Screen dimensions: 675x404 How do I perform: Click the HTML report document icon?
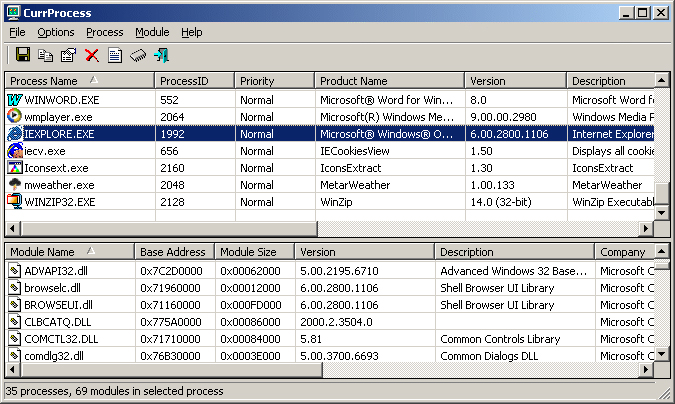point(115,55)
